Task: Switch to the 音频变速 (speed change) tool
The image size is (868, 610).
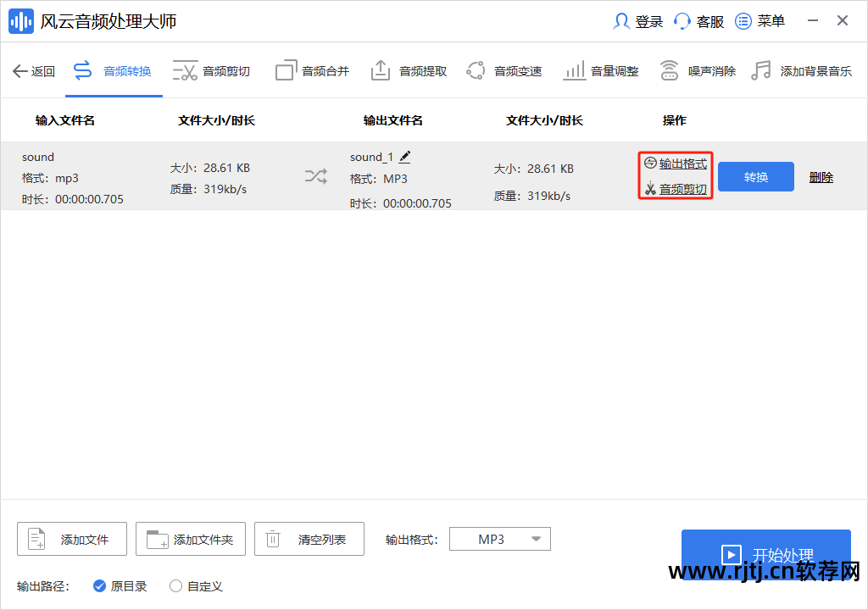Action: 504,70
